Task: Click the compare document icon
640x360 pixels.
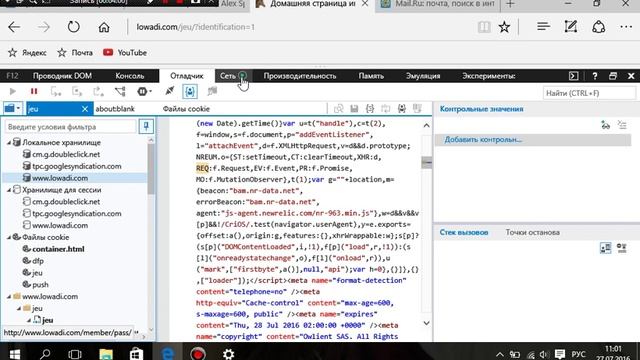Action: point(338,109)
